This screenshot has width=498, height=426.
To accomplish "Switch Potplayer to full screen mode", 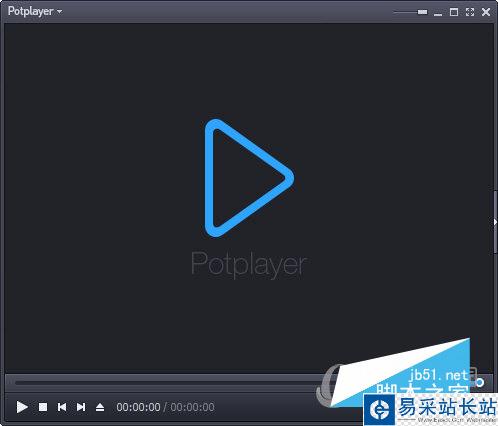I will click(x=470, y=12).
